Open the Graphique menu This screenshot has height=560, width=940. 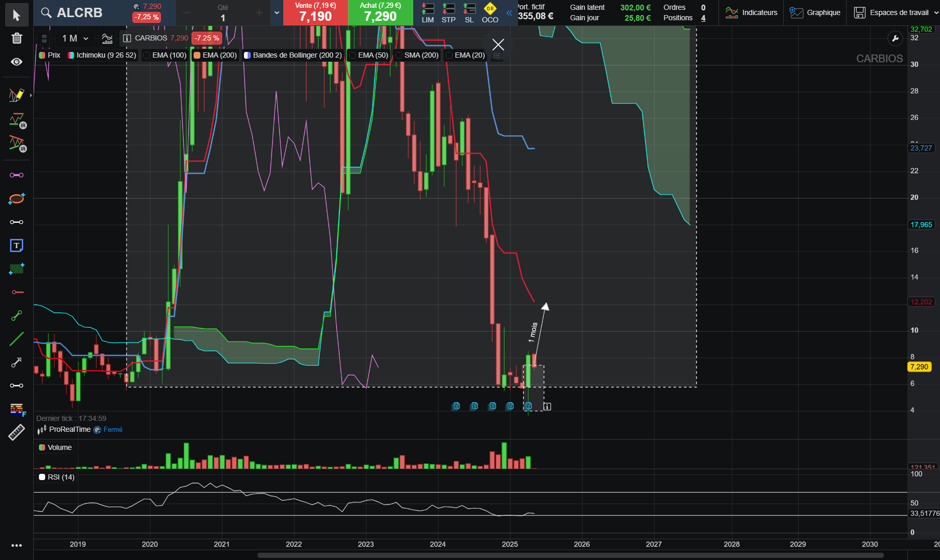[x=815, y=12]
